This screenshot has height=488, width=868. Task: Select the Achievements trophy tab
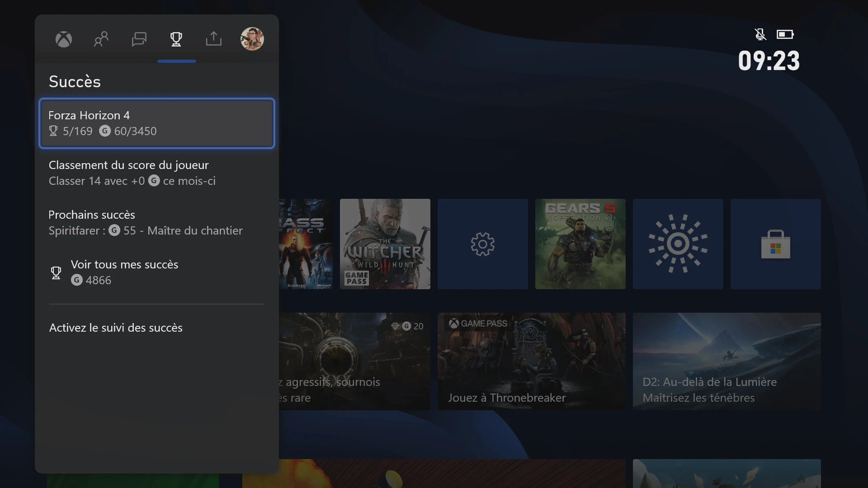coord(176,39)
